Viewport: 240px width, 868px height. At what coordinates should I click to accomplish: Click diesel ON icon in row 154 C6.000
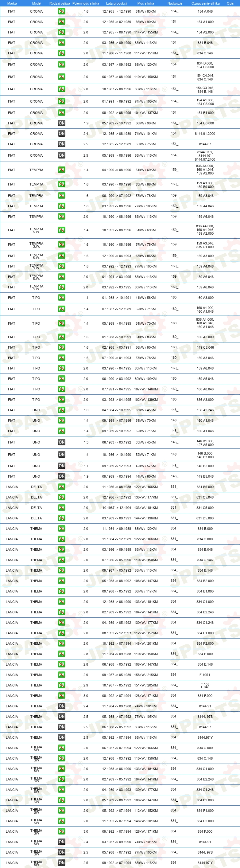[x=62, y=123]
